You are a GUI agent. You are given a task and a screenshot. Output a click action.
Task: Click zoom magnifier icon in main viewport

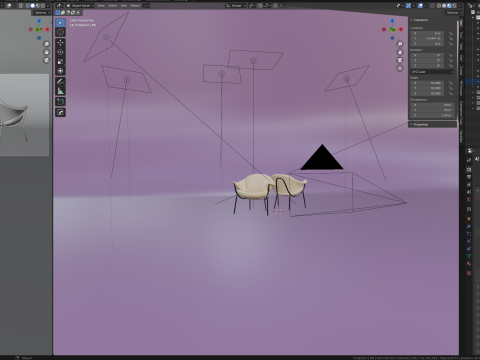pyautogui.click(x=400, y=44)
